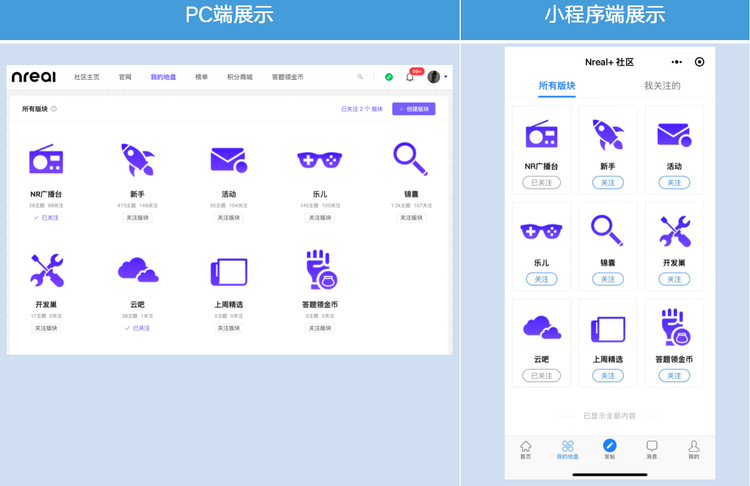Click 已关注 2 个版块 link

pyautogui.click(x=362, y=109)
